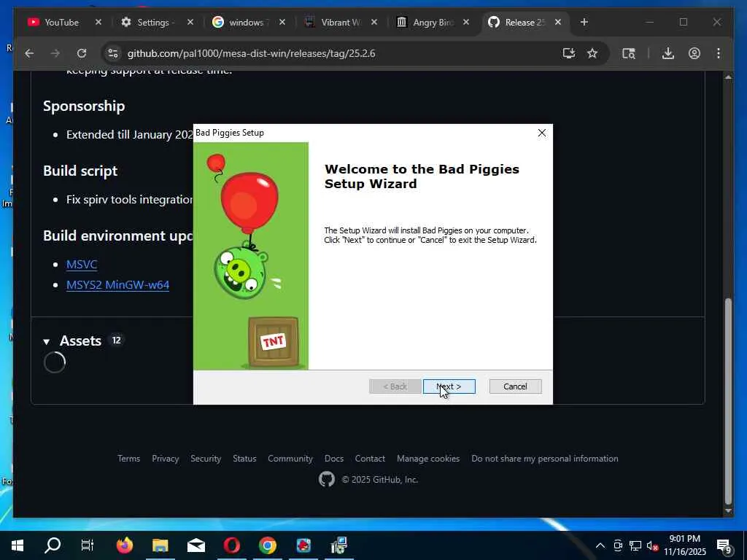
Task: Open the taskbar clock and date
Action: pyautogui.click(x=684, y=545)
